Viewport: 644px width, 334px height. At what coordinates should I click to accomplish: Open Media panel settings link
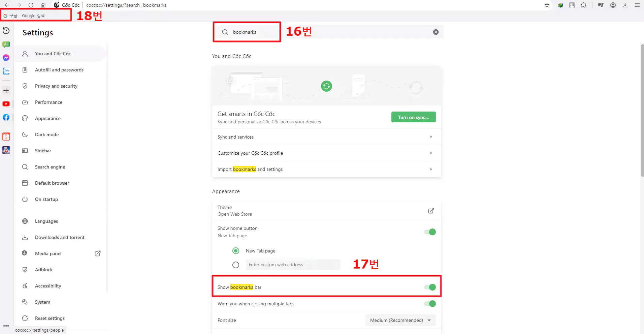tap(61, 253)
